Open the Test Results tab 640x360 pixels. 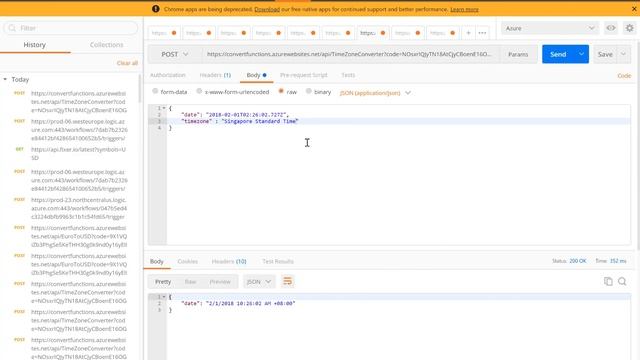pyautogui.click(x=278, y=261)
